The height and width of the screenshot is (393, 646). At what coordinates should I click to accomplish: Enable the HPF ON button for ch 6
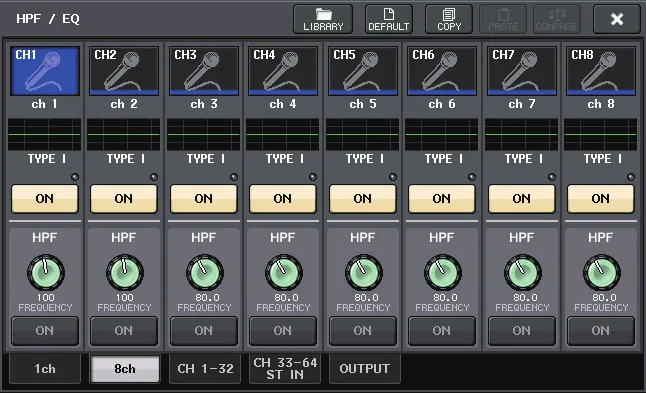click(442, 331)
